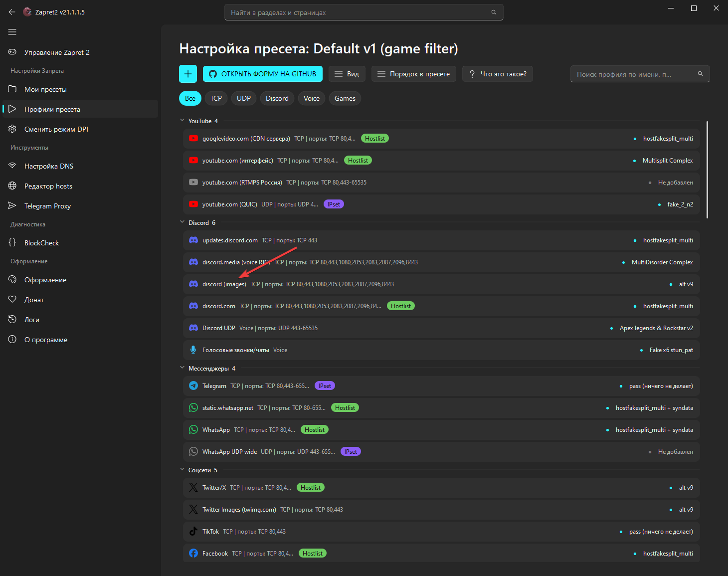728x576 pixels.
Task: Click Apex legends & Rockstar v2 strategy
Action: point(656,328)
